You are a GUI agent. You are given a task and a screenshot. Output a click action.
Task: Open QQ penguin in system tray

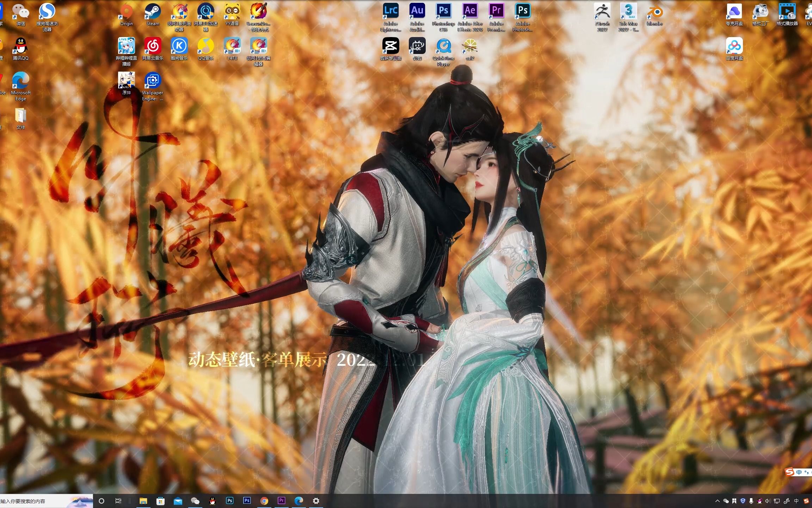coord(760,501)
